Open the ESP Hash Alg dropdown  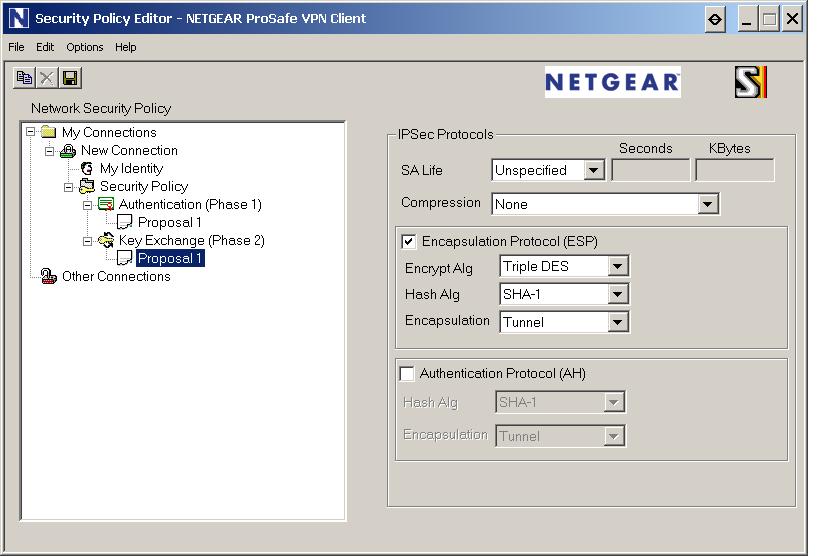pyautogui.click(x=618, y=294)
